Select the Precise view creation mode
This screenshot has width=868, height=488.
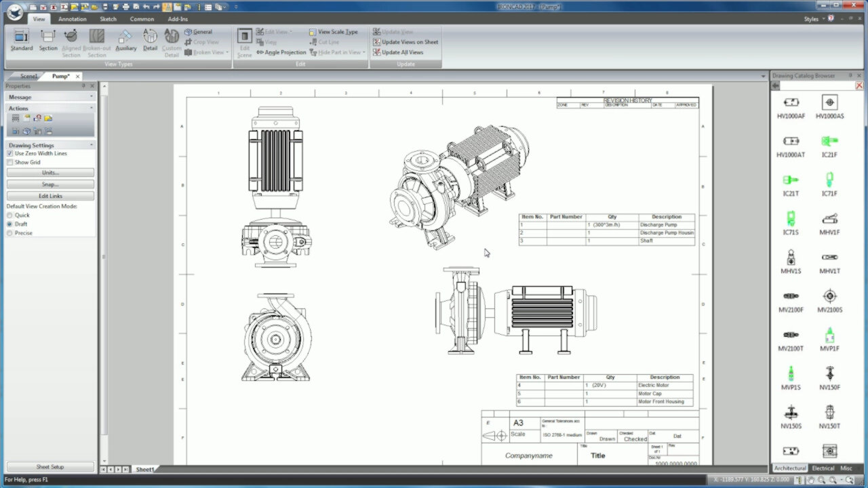click(x=9, y=233)
